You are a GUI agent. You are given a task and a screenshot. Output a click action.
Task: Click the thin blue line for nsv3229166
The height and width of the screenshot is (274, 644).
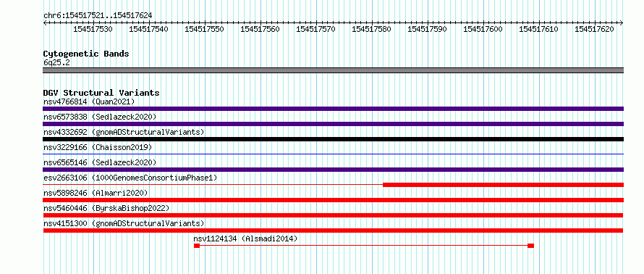(x=333, y=154)
